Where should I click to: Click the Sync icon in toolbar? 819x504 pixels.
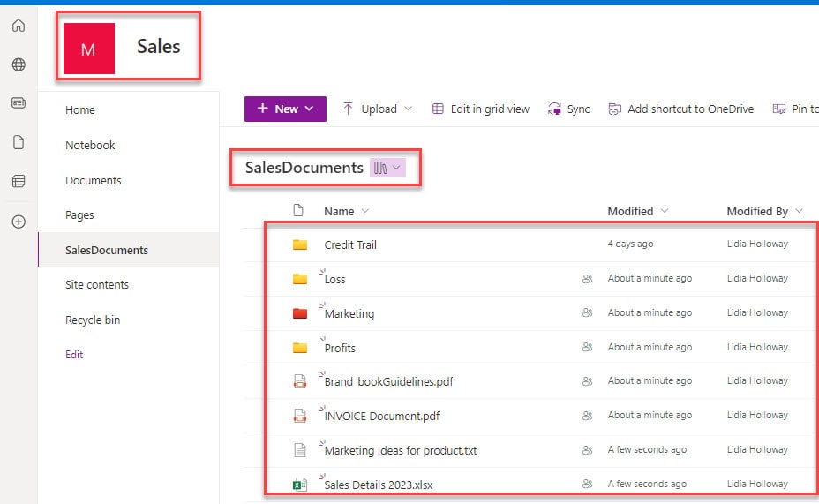(554, 109)
